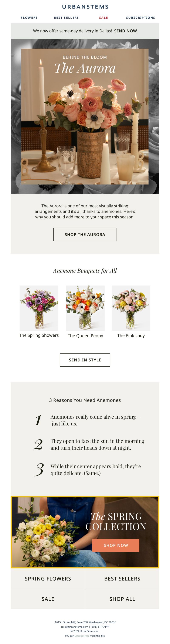Open the Best Sellers navigation item
This screenshot has width=170, height=644.
[x=66, y=17]
